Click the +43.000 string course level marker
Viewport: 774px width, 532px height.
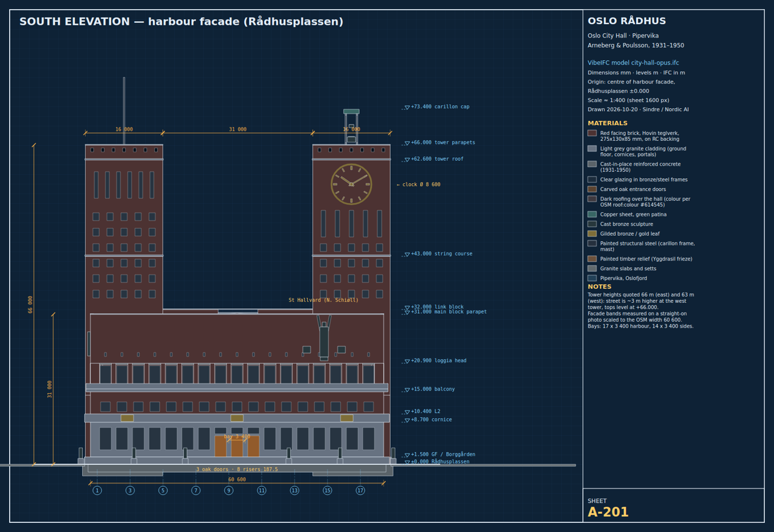pyautogui.click(x=438, y=254)
